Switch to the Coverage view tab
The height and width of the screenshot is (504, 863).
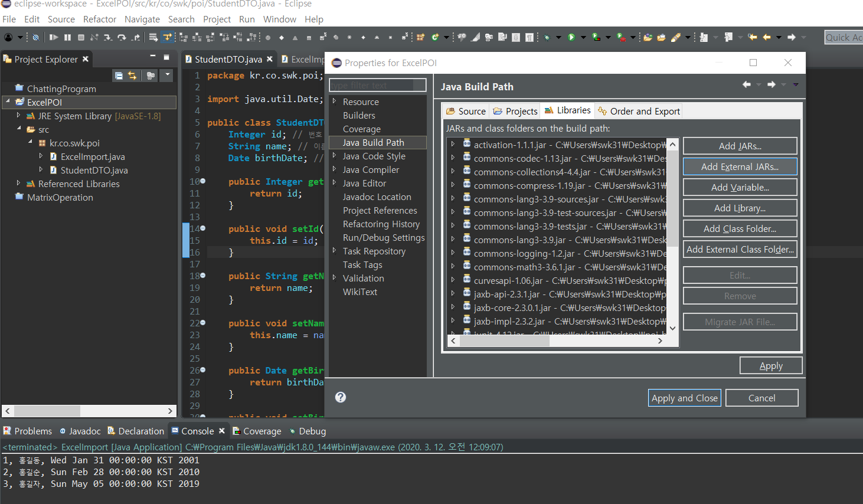coord(257,431)
